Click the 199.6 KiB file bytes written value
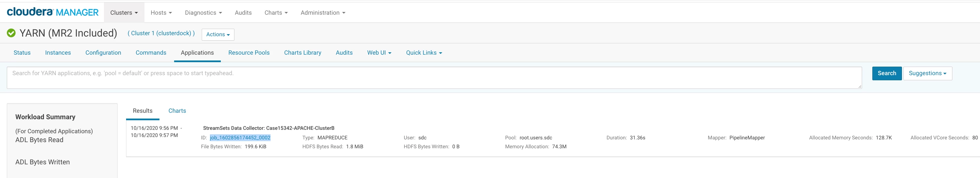The width and height of the screenshot is (980, 178). [256, 146]
